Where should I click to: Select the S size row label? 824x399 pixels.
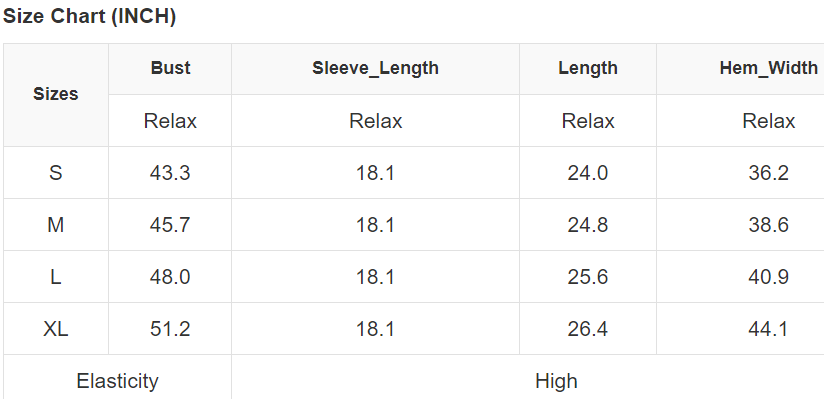[x=56, y=172]
